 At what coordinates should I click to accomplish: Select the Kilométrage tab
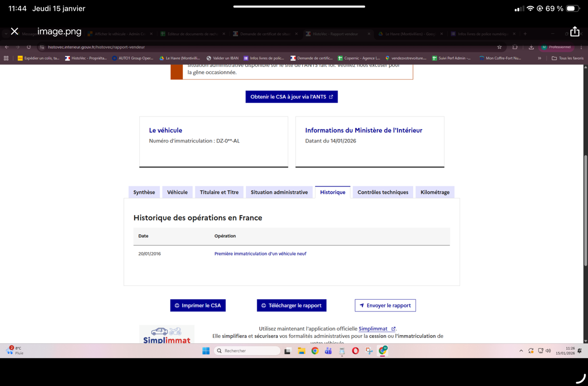[x=435, y=193]
